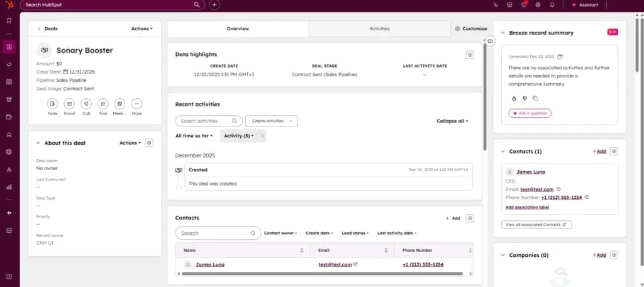644x287 pixels.
Task: Open Marketplace icon in top bar
Action: click(x=509, y=5)
